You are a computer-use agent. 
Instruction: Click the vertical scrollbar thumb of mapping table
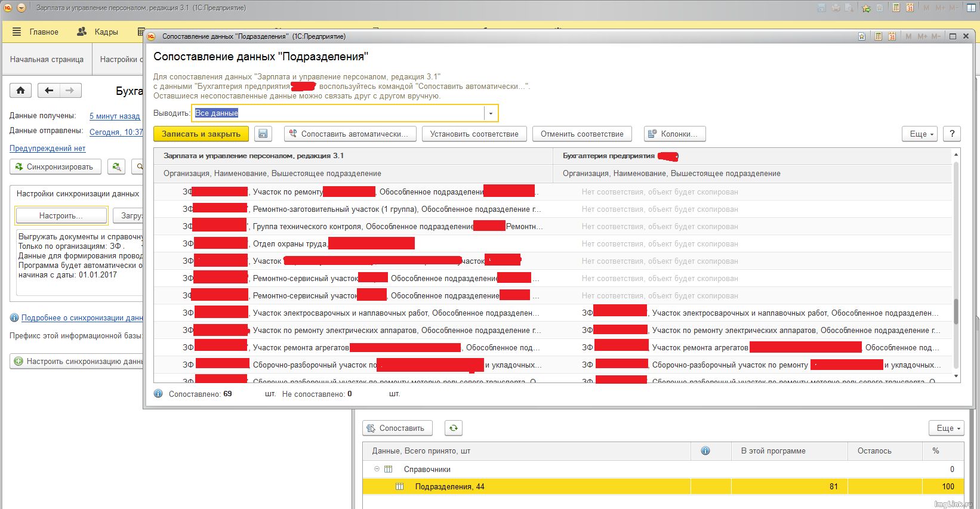(x=956, y=311)
